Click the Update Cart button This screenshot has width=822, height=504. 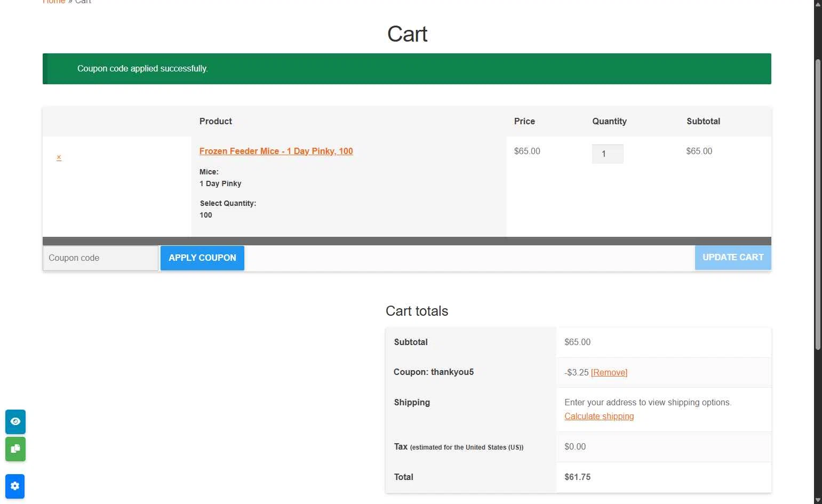[733, 257]
